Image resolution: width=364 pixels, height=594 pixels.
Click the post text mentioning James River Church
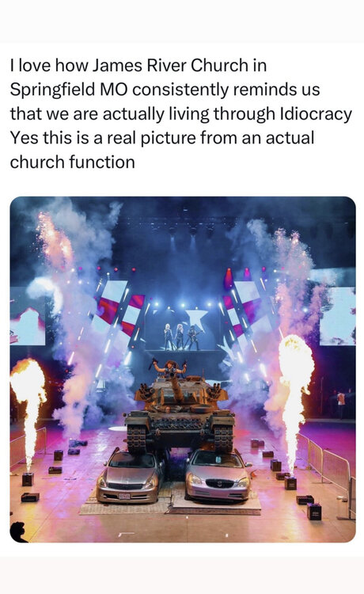(181, 113)
